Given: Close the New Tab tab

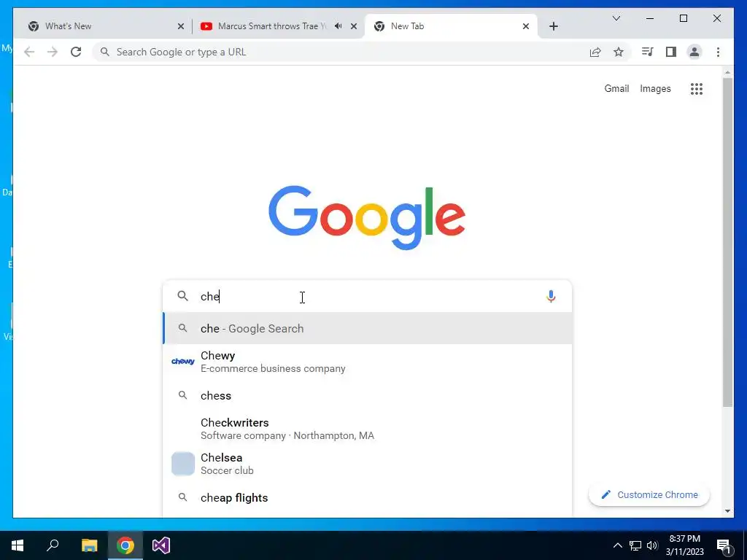Looking at the screenshot, I should pyautogui.click(x=525, y=26).
